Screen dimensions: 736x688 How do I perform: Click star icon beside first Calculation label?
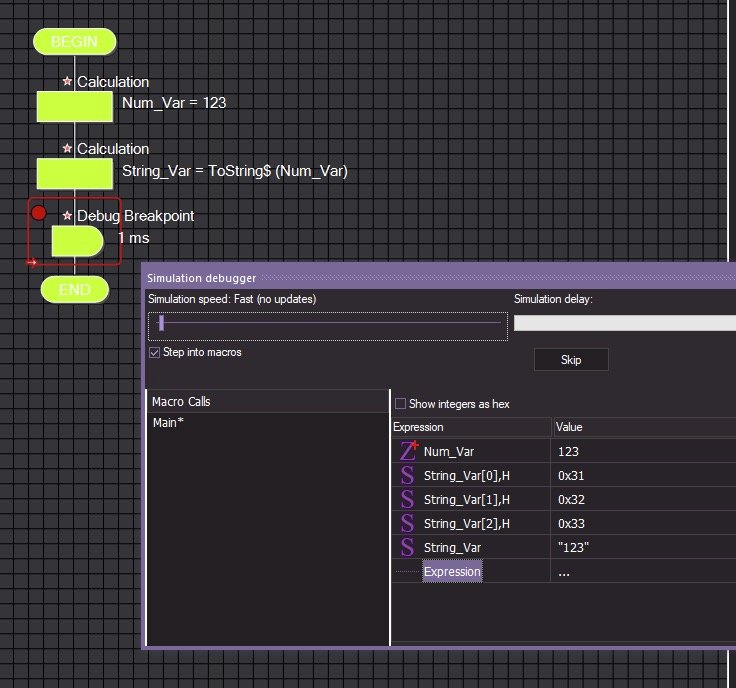[x=67, y=81]
